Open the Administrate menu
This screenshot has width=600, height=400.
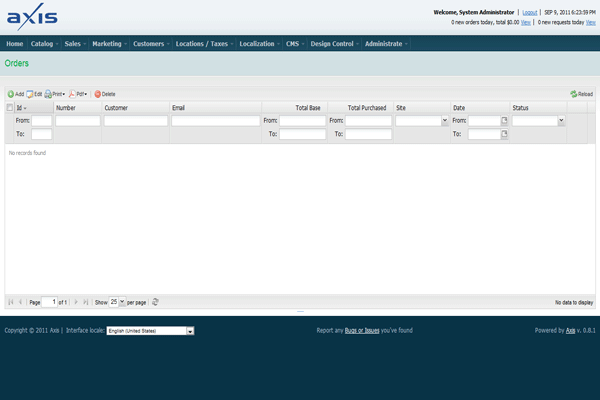click(x=386, y=44)
